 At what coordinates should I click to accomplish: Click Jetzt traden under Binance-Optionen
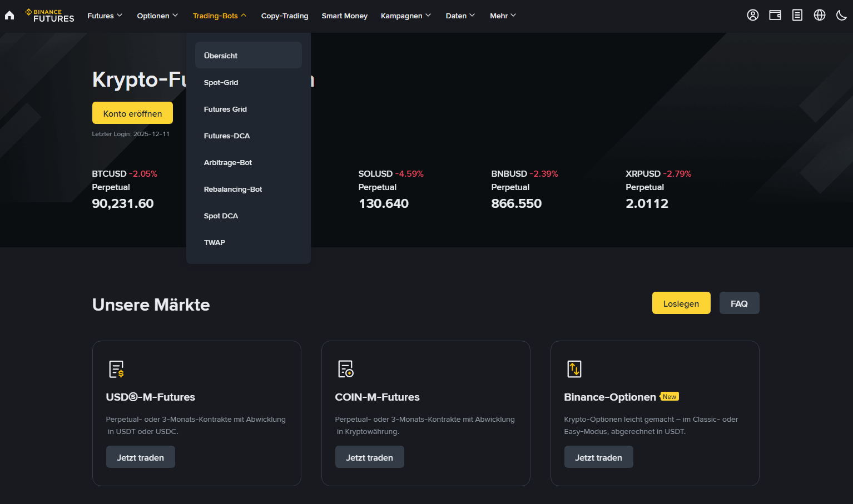(x=599, y=457)
